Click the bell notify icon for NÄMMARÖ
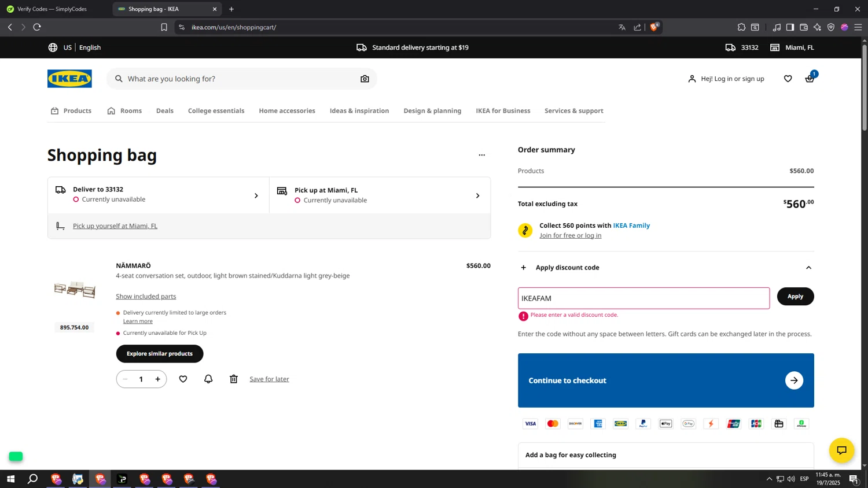This screenshot has width=868, height=488. [x=208, y=379]
